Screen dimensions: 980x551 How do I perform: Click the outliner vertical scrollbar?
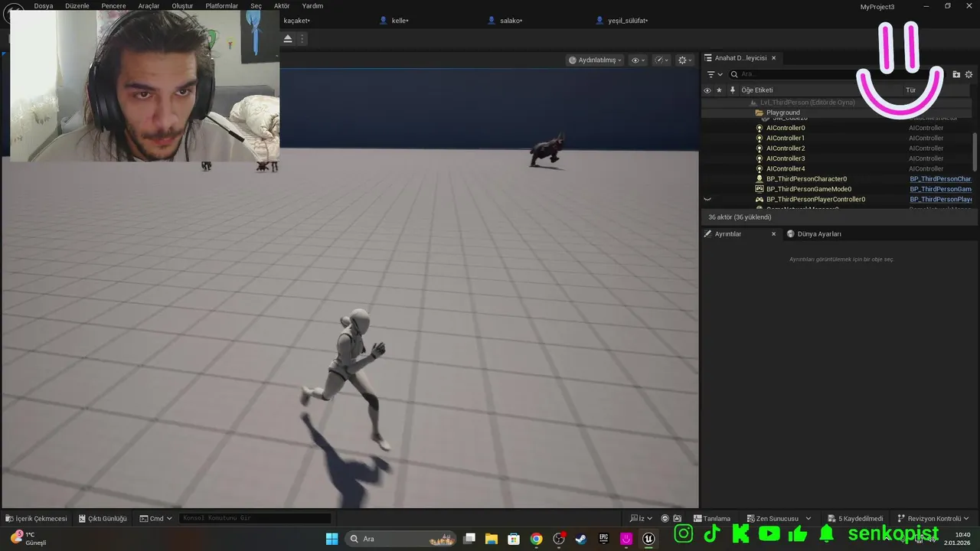point(975,152)
